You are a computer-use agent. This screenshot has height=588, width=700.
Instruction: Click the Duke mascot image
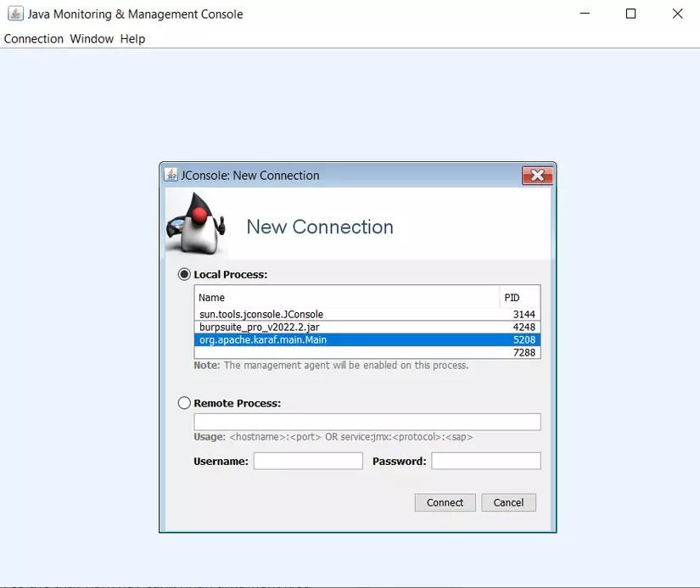coord(196,224)
